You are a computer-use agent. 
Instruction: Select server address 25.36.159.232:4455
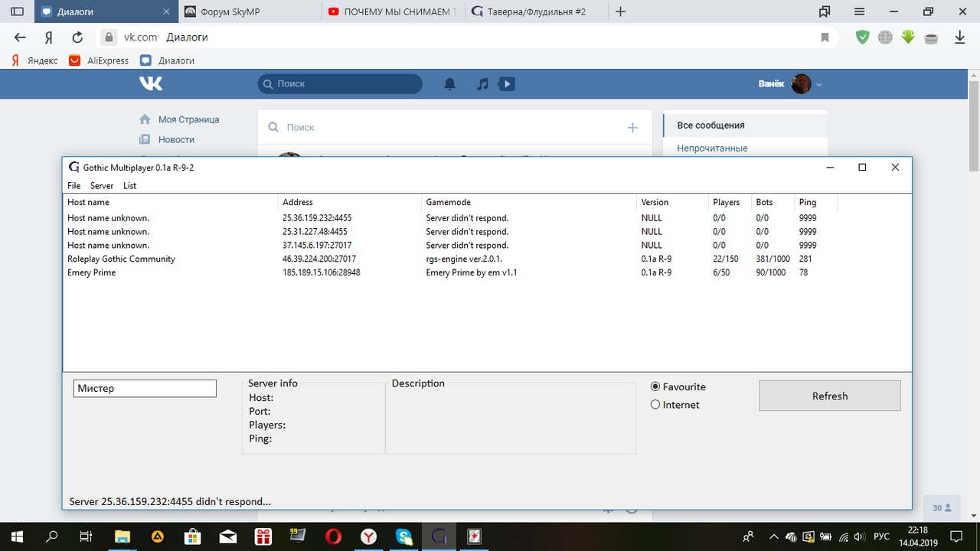coord(317,218)
